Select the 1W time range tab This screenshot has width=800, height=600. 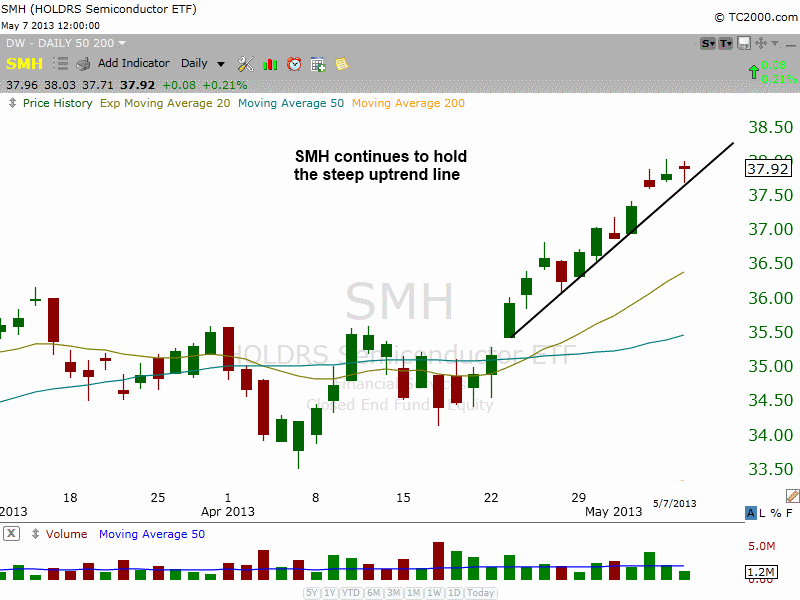pos(434,593)
